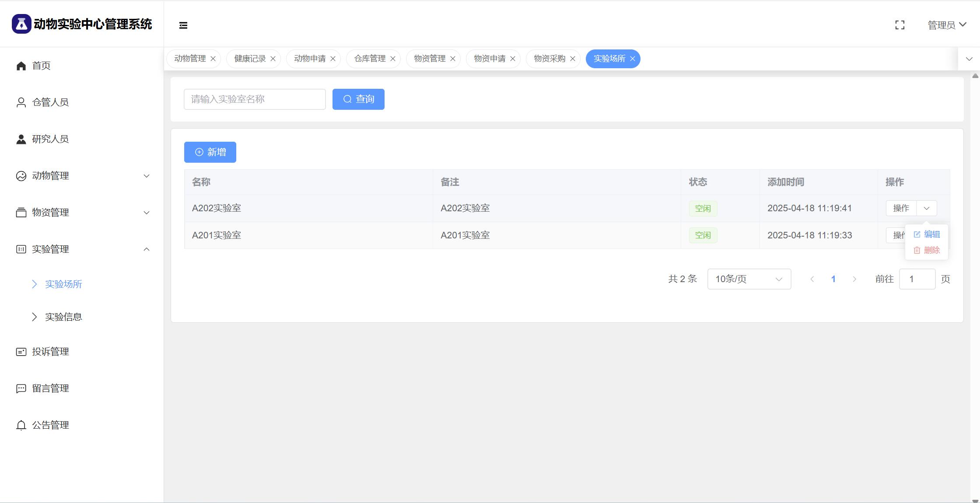Click the 留言管理 chat bubble icon

point(21,388)
